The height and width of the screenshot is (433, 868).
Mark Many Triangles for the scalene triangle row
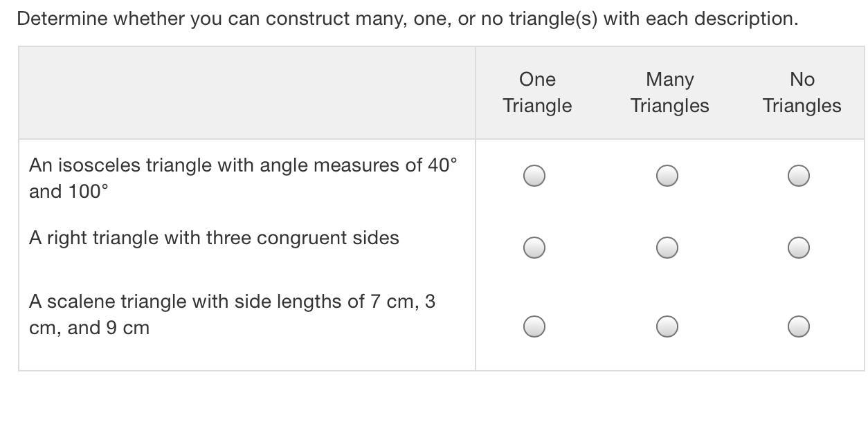[x=667, y=326]
